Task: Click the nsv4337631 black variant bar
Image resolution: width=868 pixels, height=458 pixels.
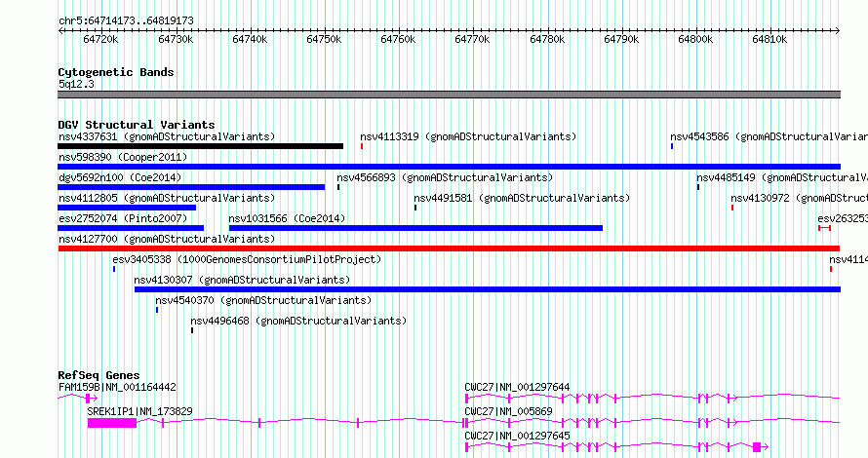Action: pos(200,146)
